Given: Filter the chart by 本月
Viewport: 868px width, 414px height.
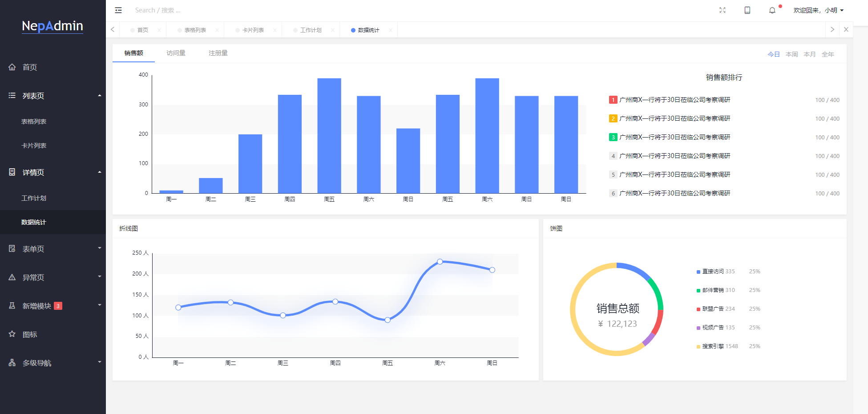Looking at the screenshot, I should (810, 54).
